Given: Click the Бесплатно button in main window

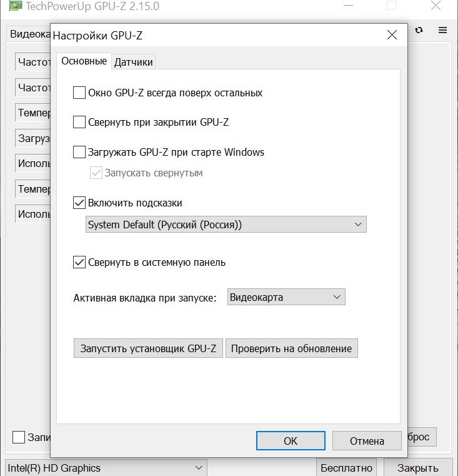Looking at the screenshot, I should pos(346,468).
